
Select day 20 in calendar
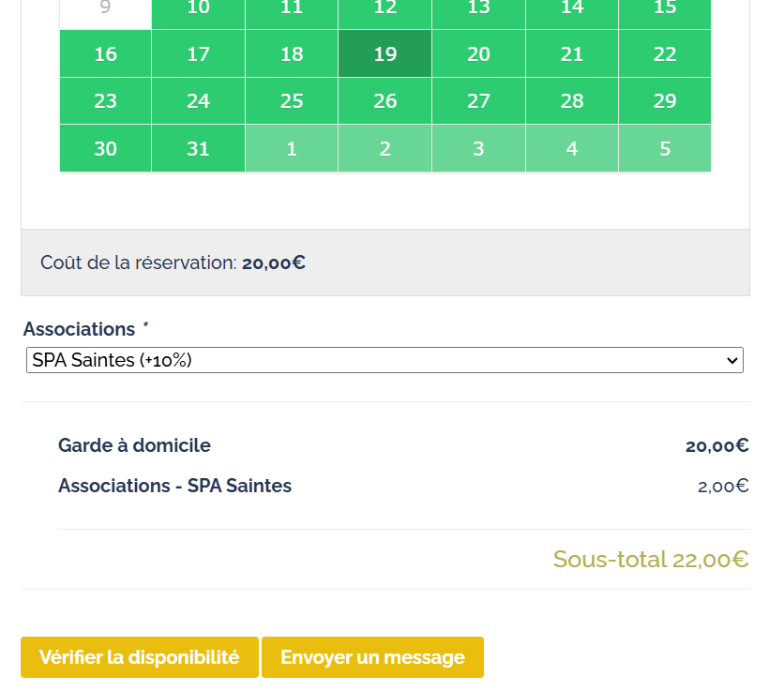[478, 54]
